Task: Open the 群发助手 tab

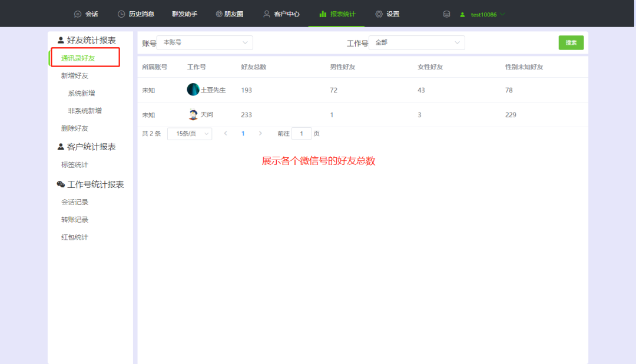Action: click(x=184, y=14)
